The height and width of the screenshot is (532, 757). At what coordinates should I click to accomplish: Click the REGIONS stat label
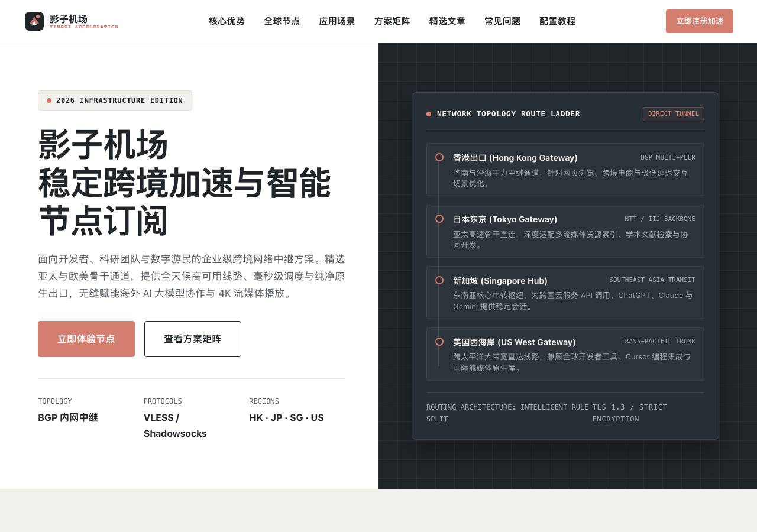(264, 401)
